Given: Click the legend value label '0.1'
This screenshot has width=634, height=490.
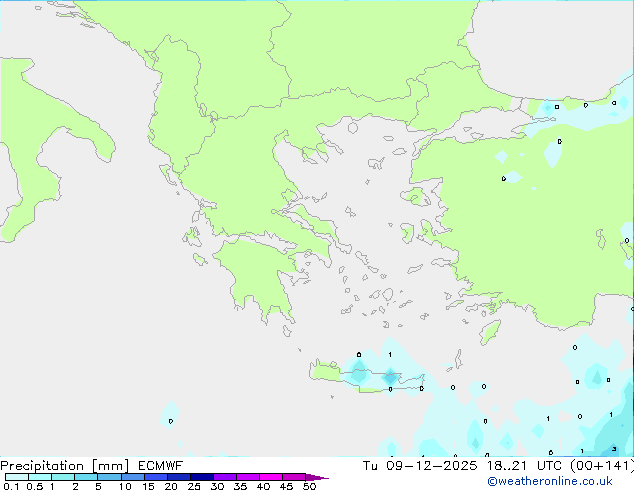Looking at the screenshot, I should click(11, 486).
